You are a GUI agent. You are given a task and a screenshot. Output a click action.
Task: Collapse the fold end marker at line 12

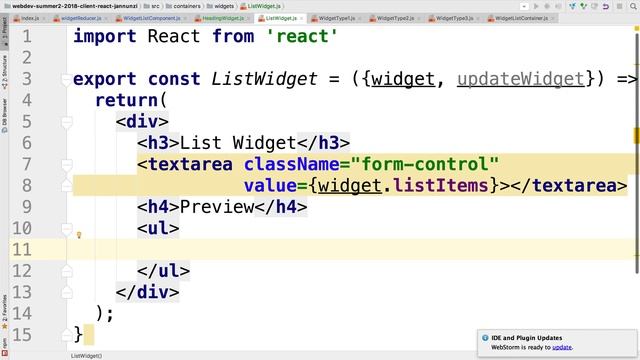(x=67, y=271)
